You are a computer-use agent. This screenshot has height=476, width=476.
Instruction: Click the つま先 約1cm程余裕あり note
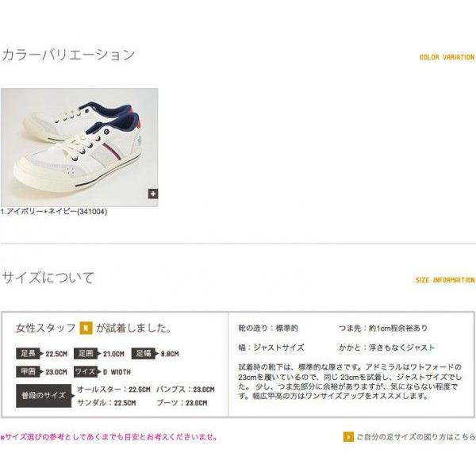point(383,328)
